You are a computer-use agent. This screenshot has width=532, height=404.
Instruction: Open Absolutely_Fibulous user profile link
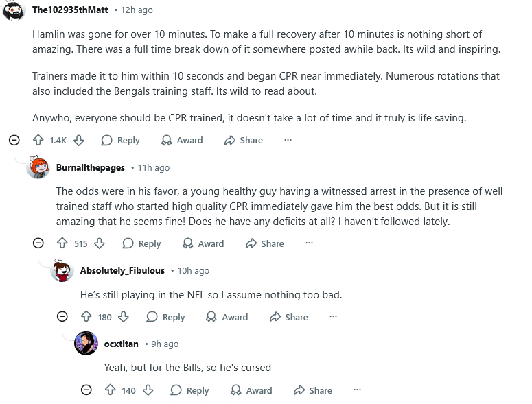tap(122, 270)
